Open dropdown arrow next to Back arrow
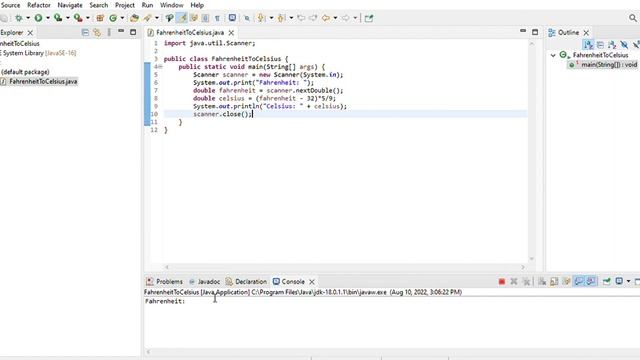The height and width of the screenshot is (360, 640). click(x=335, y=18)
